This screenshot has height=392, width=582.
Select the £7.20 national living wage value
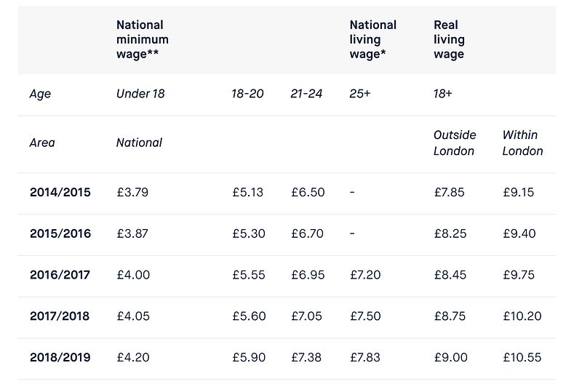[365, 275]
